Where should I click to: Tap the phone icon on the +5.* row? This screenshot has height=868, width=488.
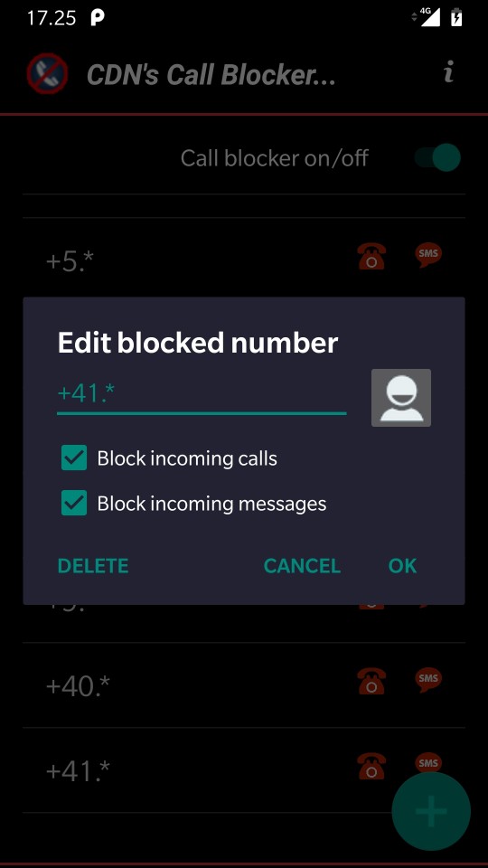click(371, 257)
